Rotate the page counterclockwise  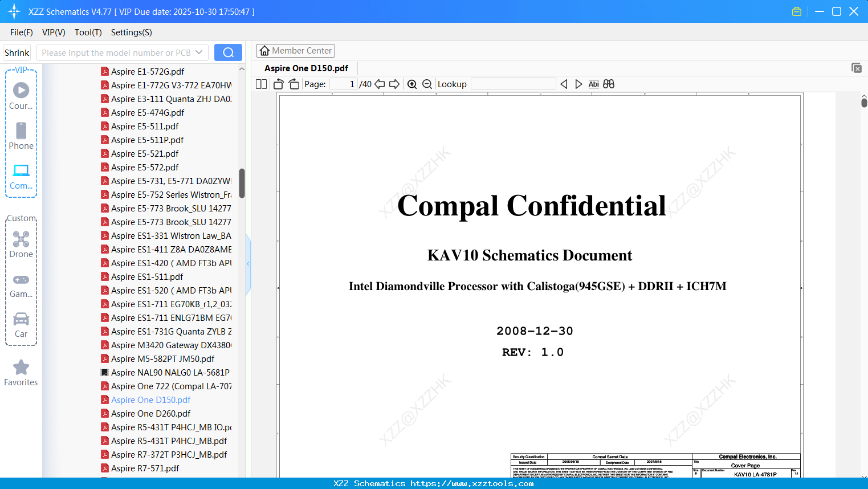pos(279,84)
